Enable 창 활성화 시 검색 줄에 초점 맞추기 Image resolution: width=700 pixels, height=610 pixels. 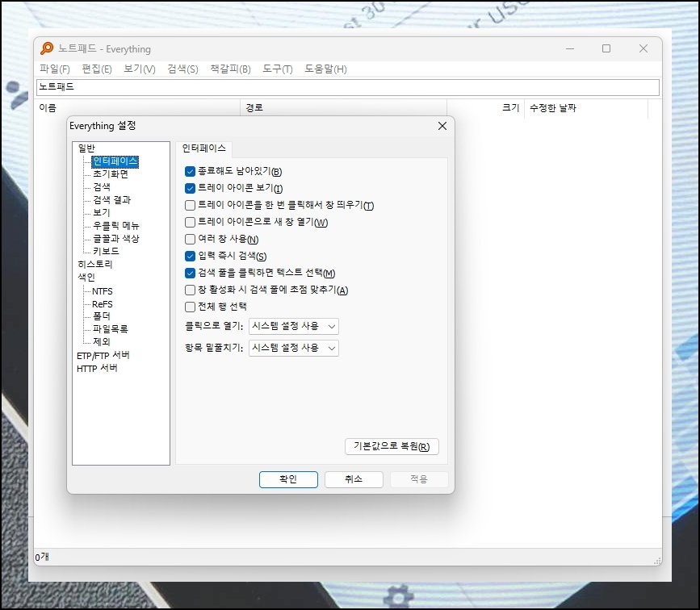coord(191,290)
